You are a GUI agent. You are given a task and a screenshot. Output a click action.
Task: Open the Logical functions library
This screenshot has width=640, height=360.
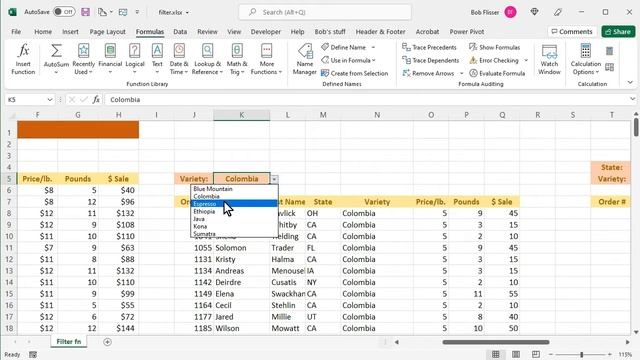click(135, 59)
